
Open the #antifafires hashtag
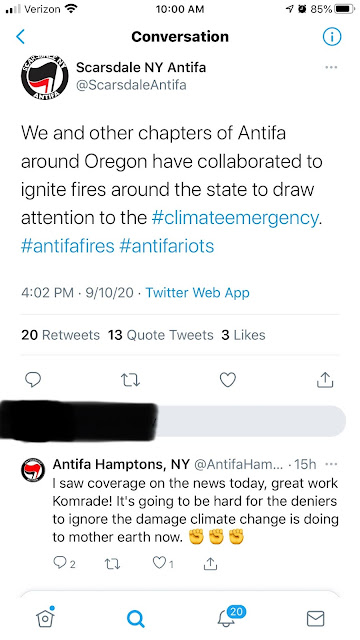coord(68,246)
